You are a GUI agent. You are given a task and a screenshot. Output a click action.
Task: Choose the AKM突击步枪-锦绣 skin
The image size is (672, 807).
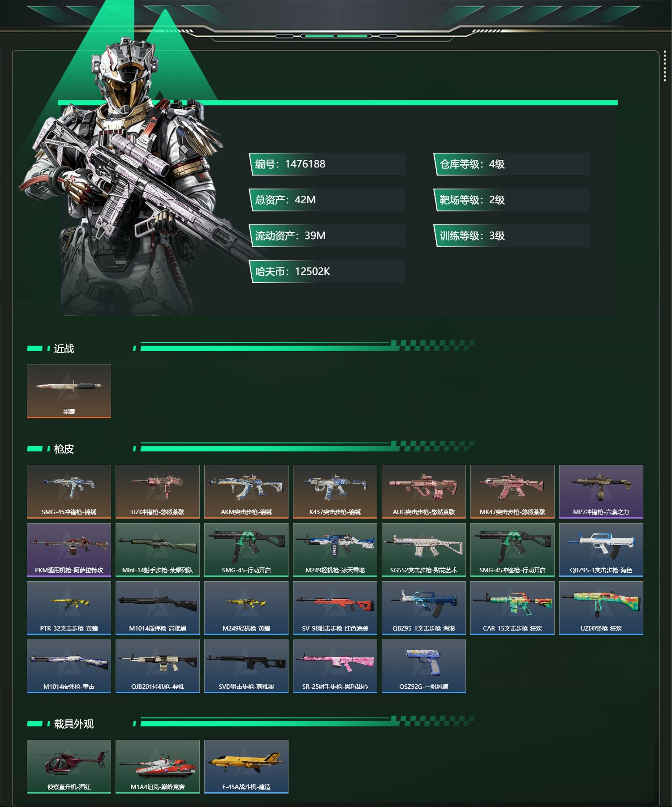click(246, 492)
